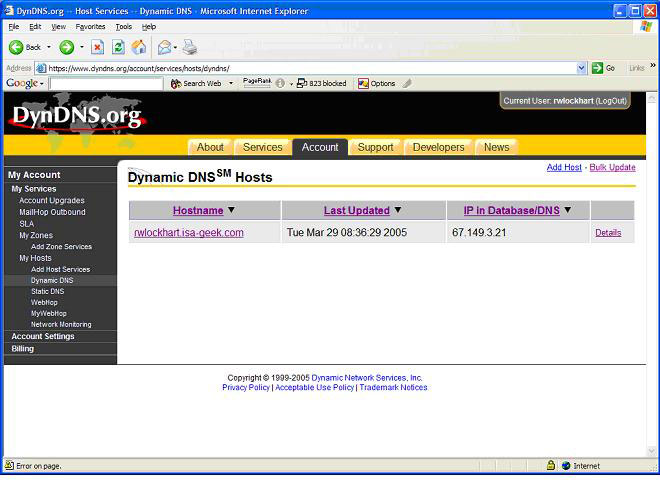Go back with the Back arrow button
Image resolution: width=660 pixels, height=483 pixels.
[x=24, y=47]
